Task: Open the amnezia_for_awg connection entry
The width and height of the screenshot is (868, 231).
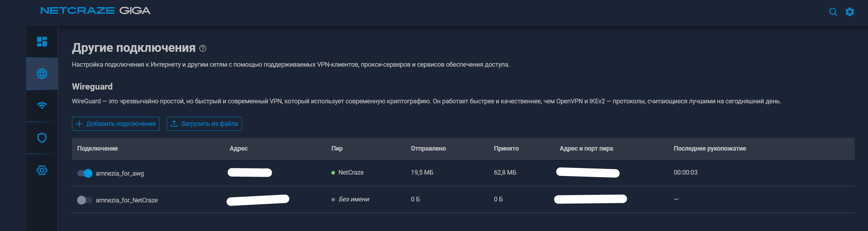Action: pos(120,174)
